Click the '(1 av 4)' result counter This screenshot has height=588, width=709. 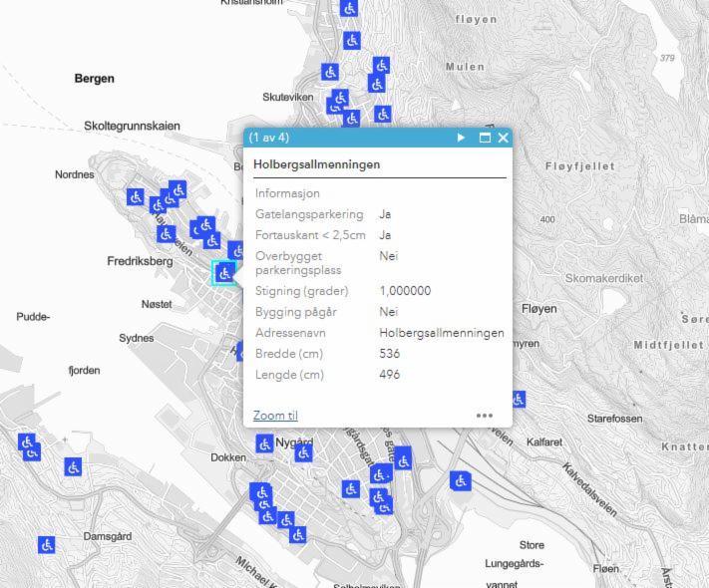pos(269,138)
